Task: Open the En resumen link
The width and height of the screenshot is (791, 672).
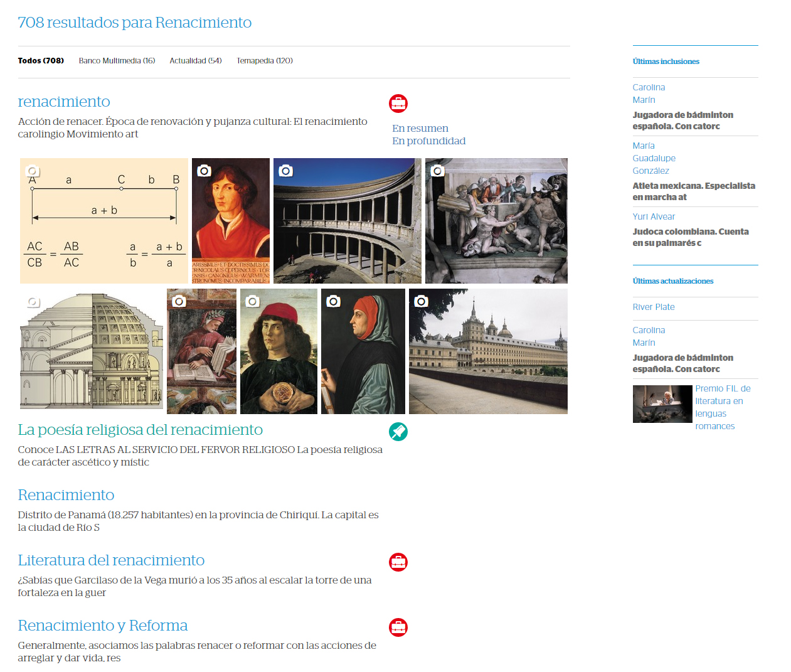Action: tap(420, 129)
